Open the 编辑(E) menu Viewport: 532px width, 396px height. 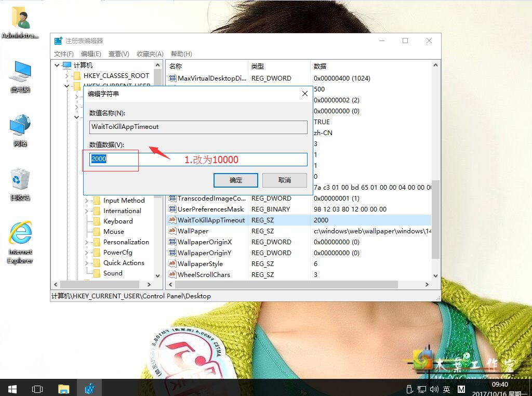pos(91,54)
